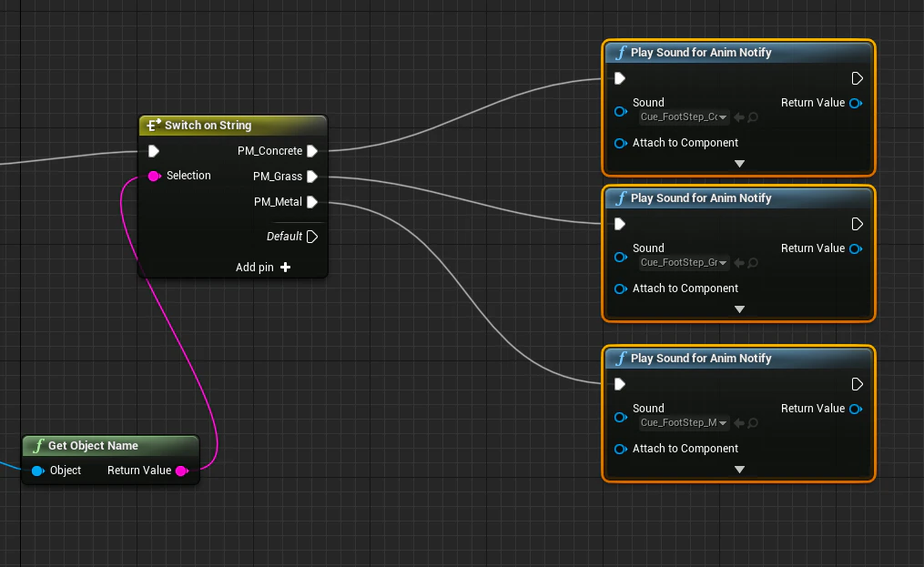The image size is (924, 567).
Task: Click the PM_Grass output execution pin
Action: coord(312,177)
